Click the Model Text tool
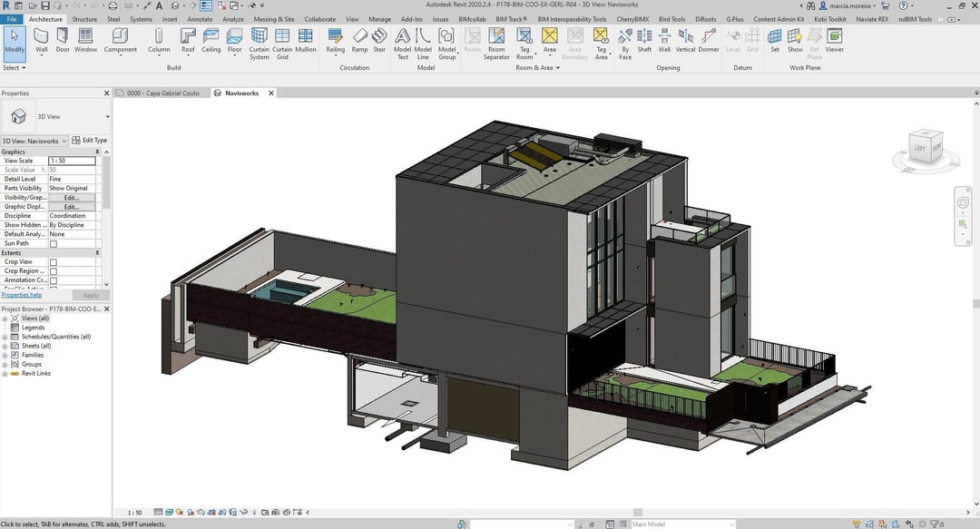This screenshot has width=980, height=529. pos(403,44)
